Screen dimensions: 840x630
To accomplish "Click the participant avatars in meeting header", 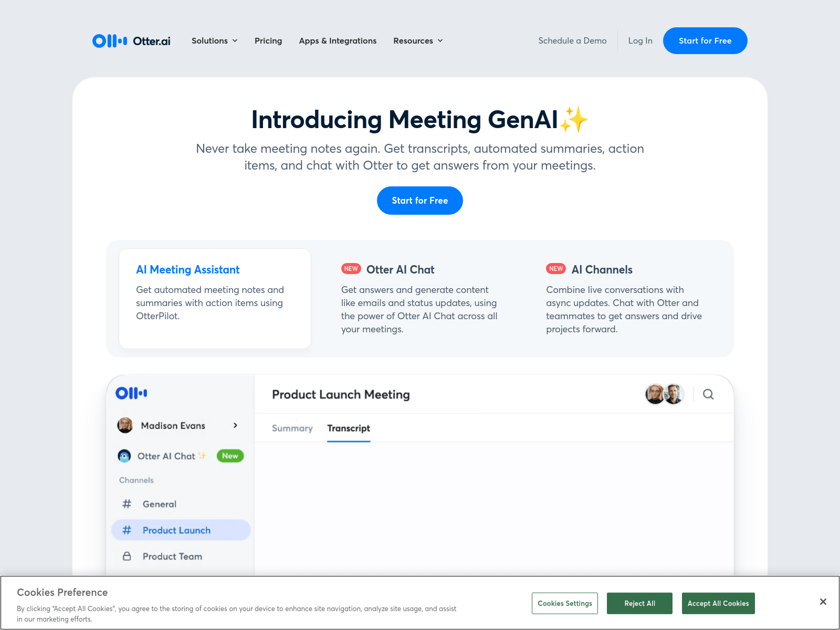I will click(665, 394).
